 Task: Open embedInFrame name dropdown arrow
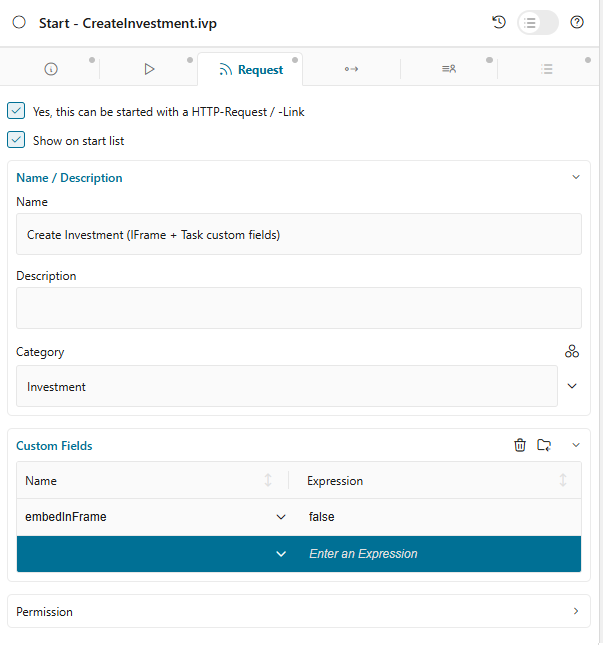click(280, 517)
